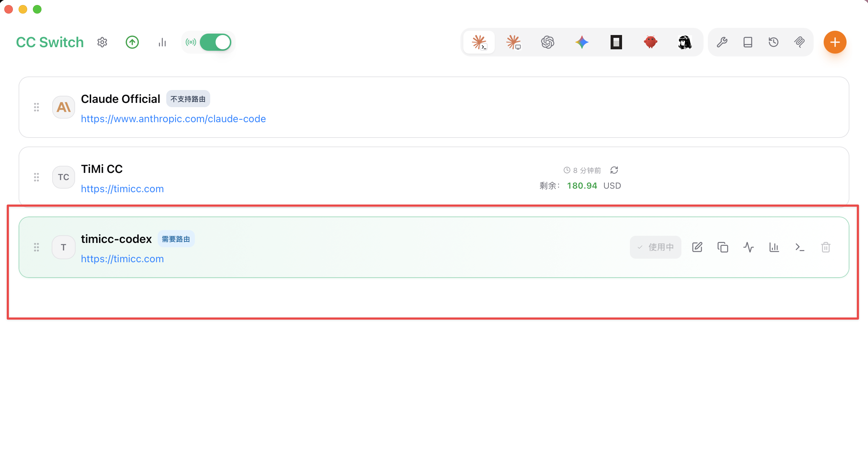The image size is (868, 458).
Task: Open the timicc-codex timicc.com link
Action: point(122,259)
